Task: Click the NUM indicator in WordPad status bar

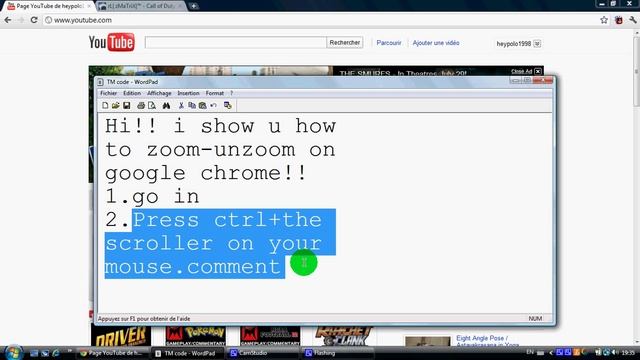Action: [535, 318]
